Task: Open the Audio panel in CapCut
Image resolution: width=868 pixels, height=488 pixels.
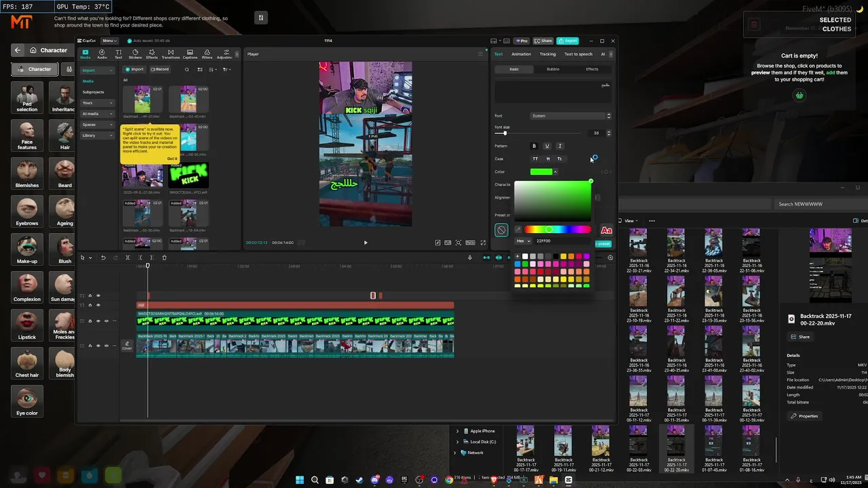Action: (x=102, y=54)
